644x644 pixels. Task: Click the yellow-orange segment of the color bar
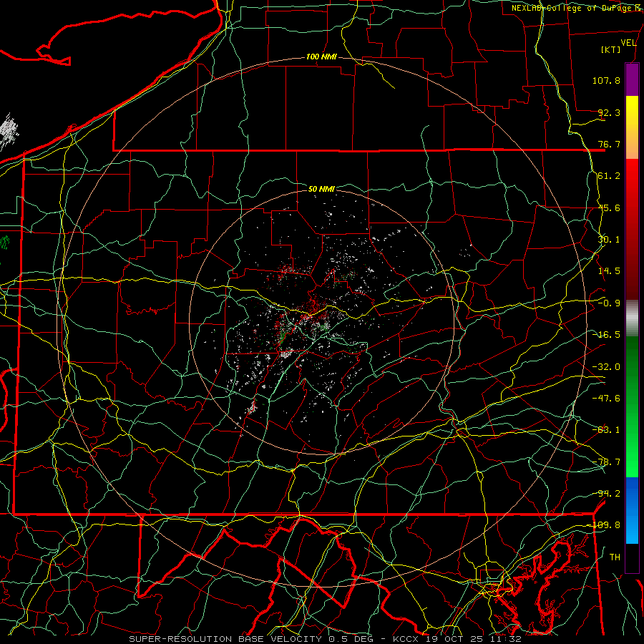632,127
